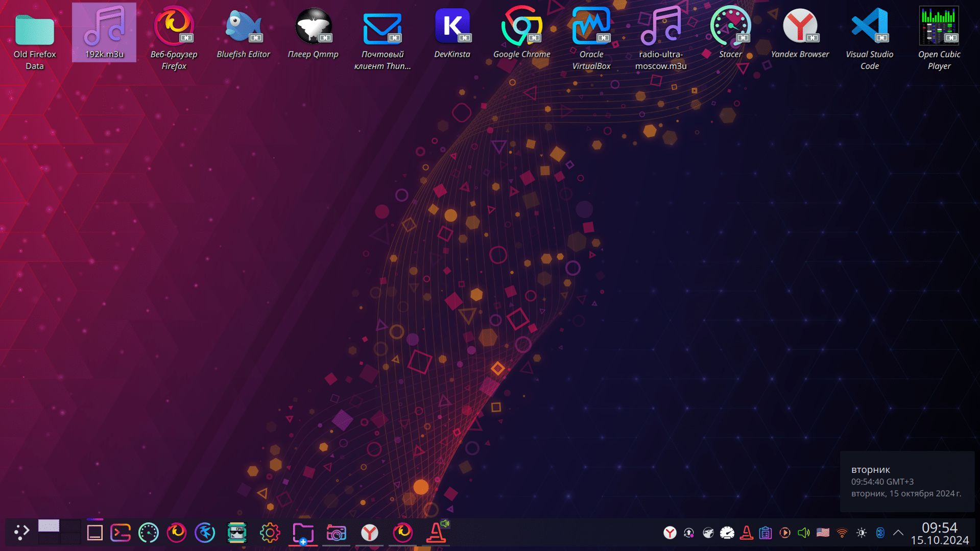Open the application launcher menu
Screen dimensions: 980x551
click(x=21, y=532)
